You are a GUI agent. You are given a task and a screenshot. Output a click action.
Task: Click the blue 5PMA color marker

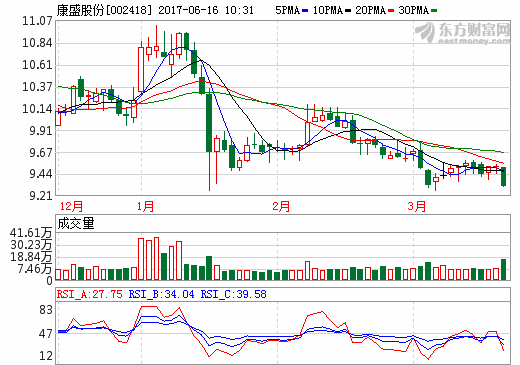[x=305, y=11]
